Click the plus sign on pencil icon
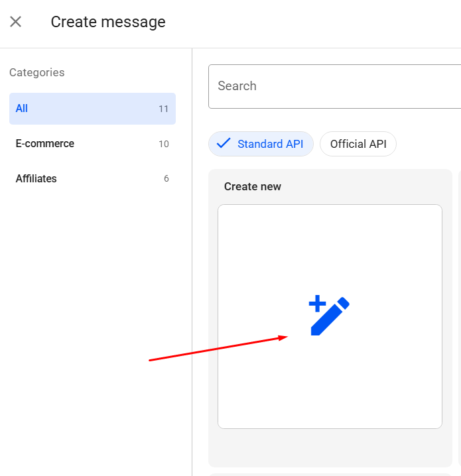The height and width of the screenshot is (476, 461). pyautogui.click(x=317, y=304)
